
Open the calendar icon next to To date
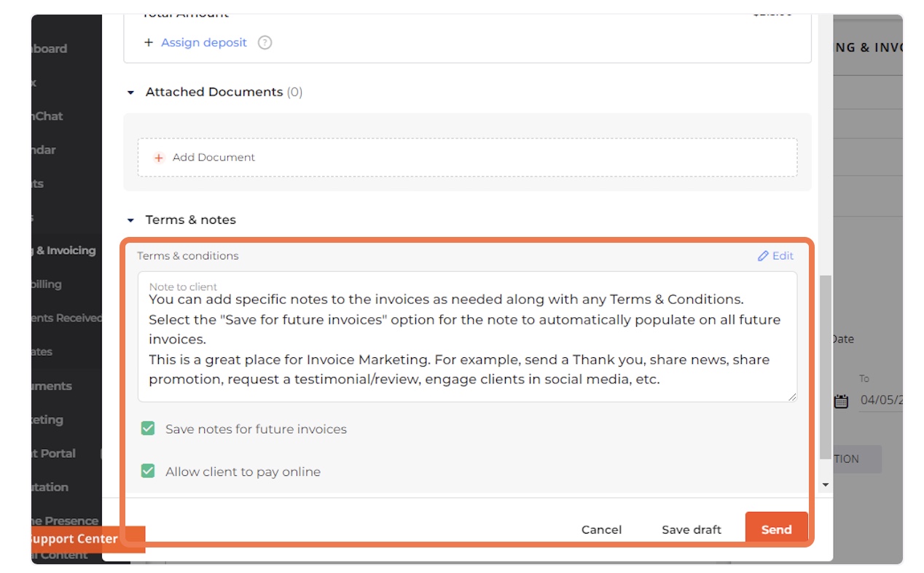click(841, 401)
